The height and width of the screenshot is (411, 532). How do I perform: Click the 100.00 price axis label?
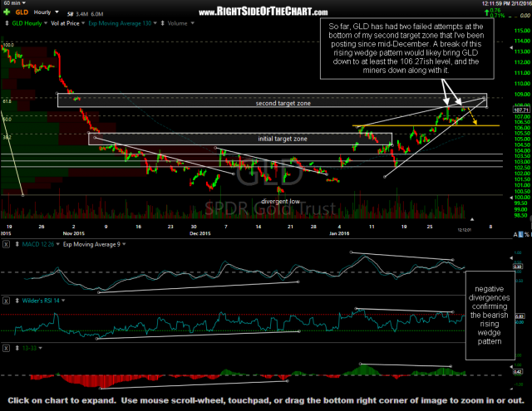pyautogui.click(x=522, y=198)
